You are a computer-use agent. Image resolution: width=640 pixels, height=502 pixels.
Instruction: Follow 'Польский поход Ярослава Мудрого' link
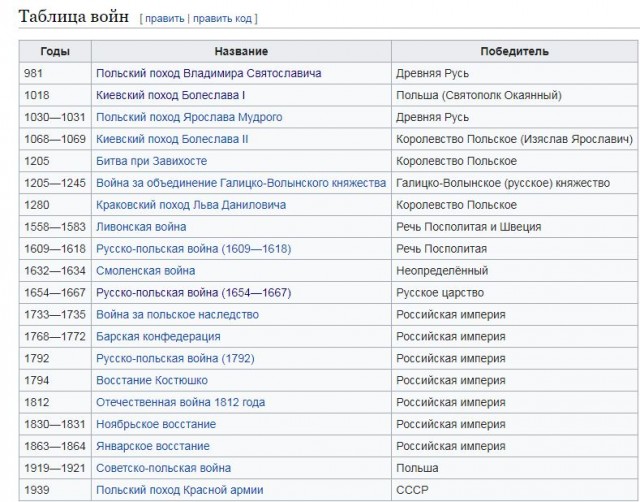(189, 118)
